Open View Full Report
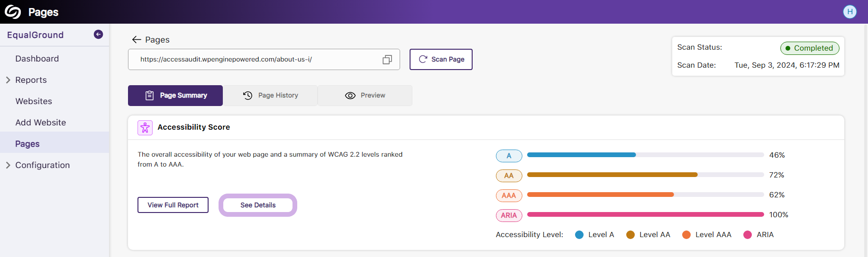Image resolution: width=868 pixels, height=257 pixels. point(173,205)
